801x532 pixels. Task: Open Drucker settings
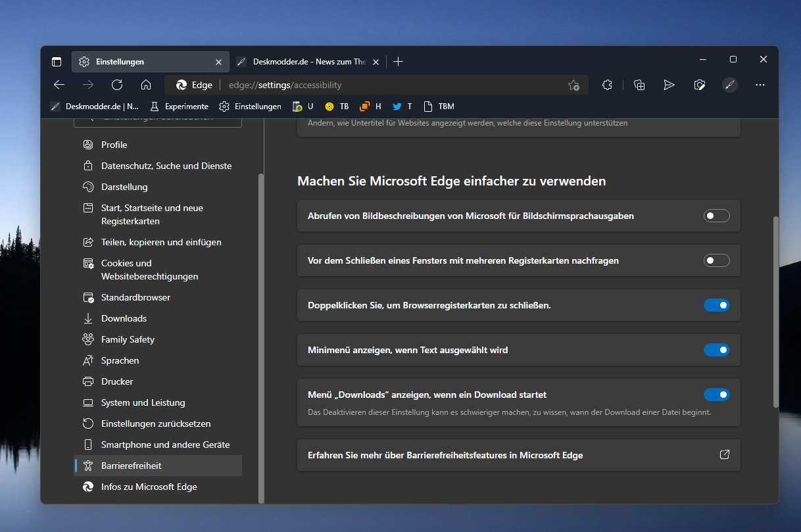158,381
